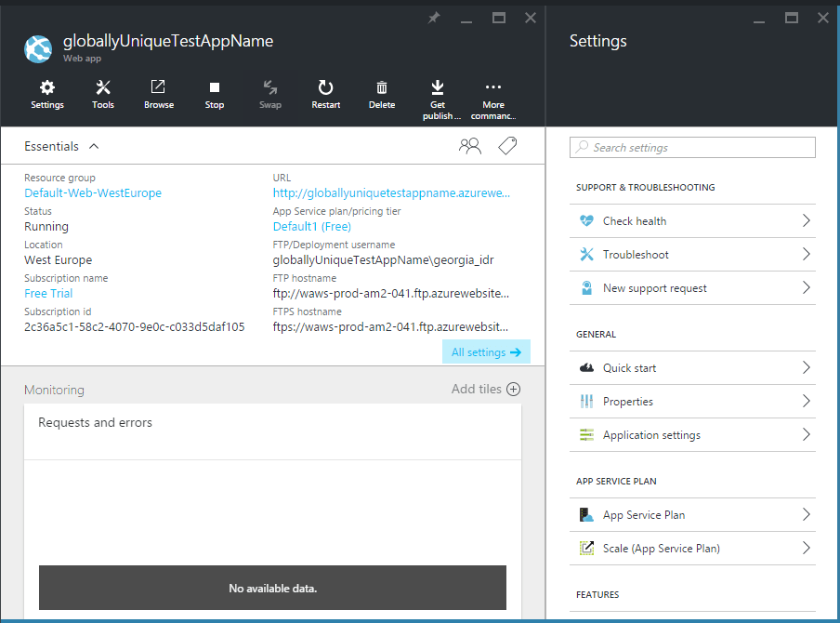Pin the web app blade
This screenshot has width=840, height=623.
point(434,18)
